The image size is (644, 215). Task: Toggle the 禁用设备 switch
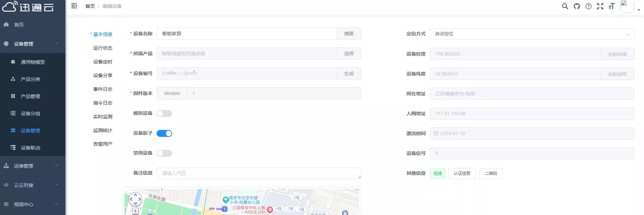[x=164, y=153]
